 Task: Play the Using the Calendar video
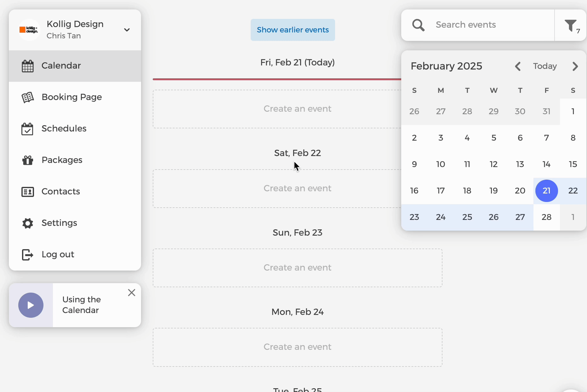[x=31, y=305]
